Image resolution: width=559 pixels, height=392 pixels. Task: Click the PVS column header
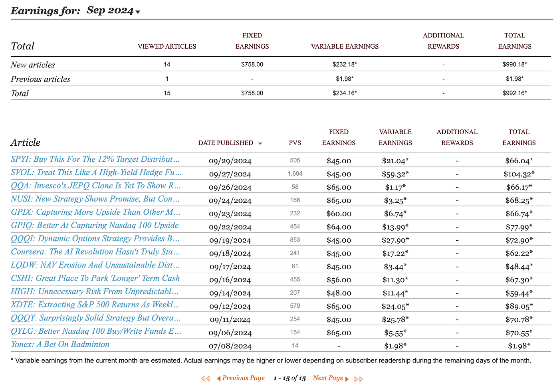tap(295, 143)
